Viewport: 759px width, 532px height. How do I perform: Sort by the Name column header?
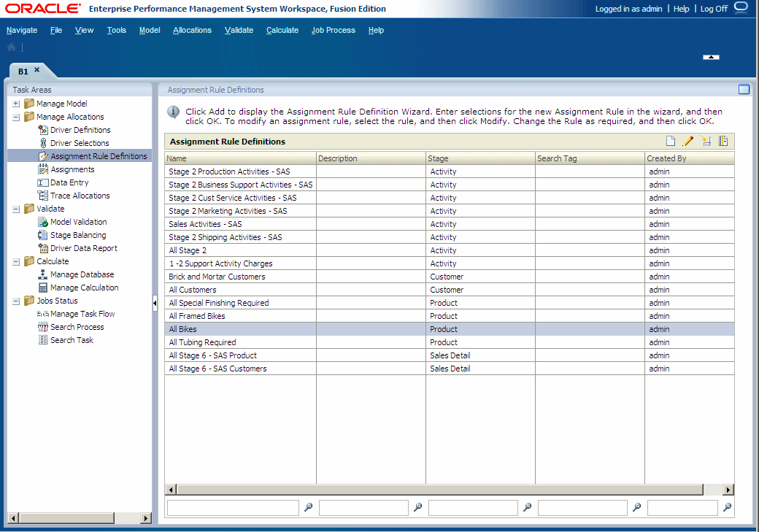coord(241,158)
